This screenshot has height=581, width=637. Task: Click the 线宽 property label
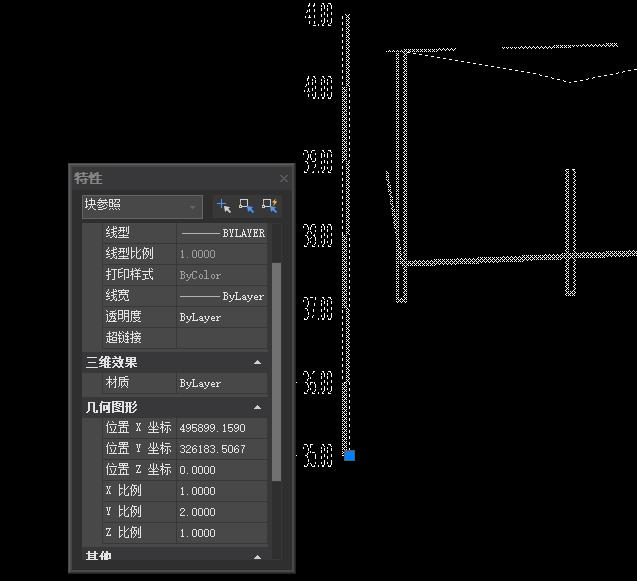(117, 295)
